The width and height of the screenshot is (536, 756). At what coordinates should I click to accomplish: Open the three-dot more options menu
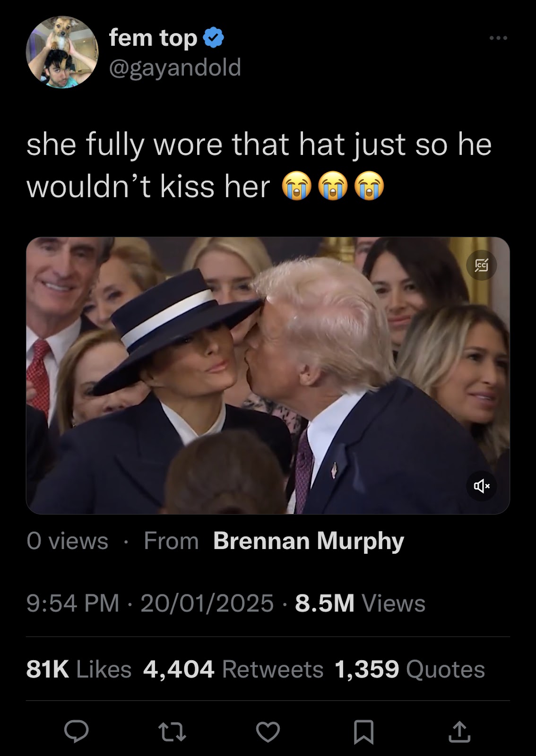coord(498,38)
